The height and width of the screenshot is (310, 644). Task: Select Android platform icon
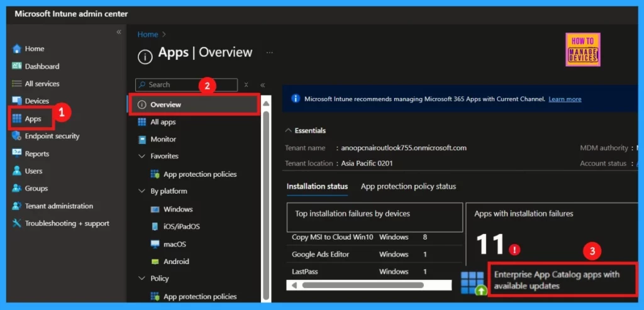click(x=155, y=262)
